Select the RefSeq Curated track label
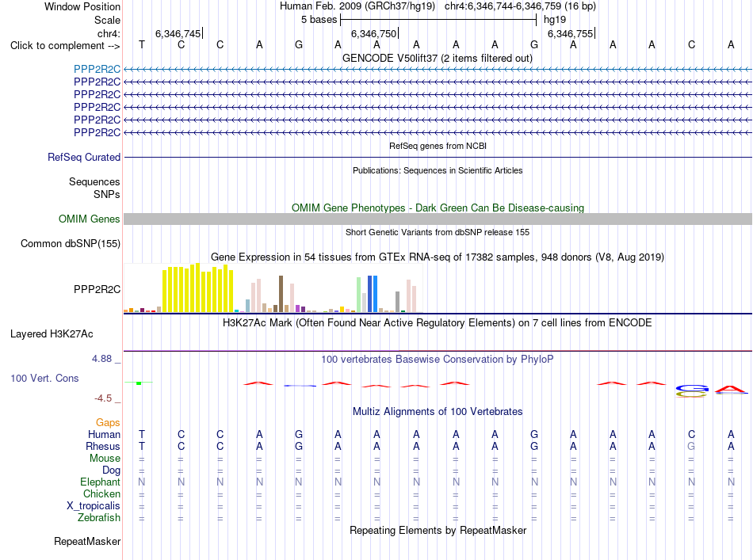The height and width of the screenshot is (560, 753). (x=84, y=157)
